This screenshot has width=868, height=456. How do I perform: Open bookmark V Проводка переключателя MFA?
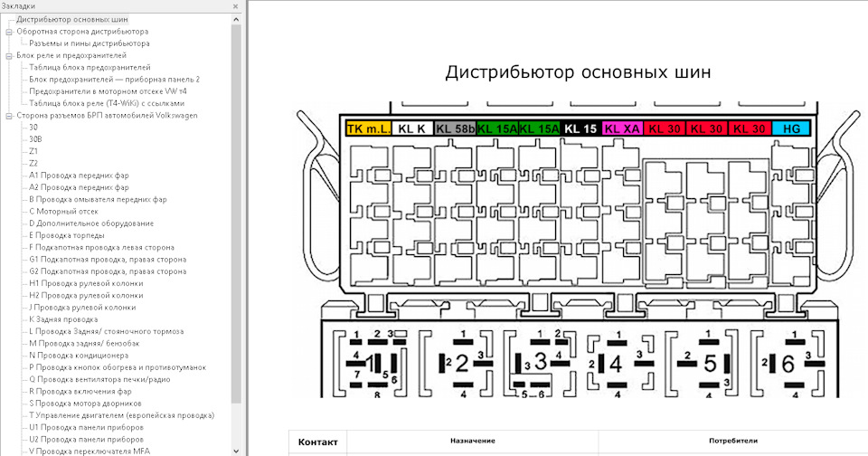click(90, 451)
